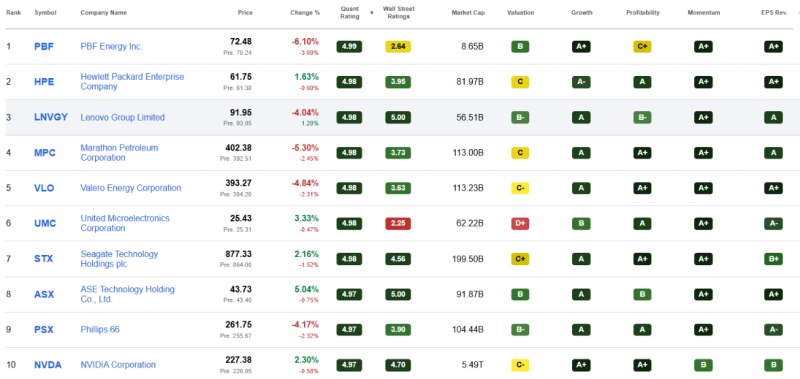Click HPE's 3.95 Wall Street rating badge
This screenshot has width=800, height=379.
398,82
